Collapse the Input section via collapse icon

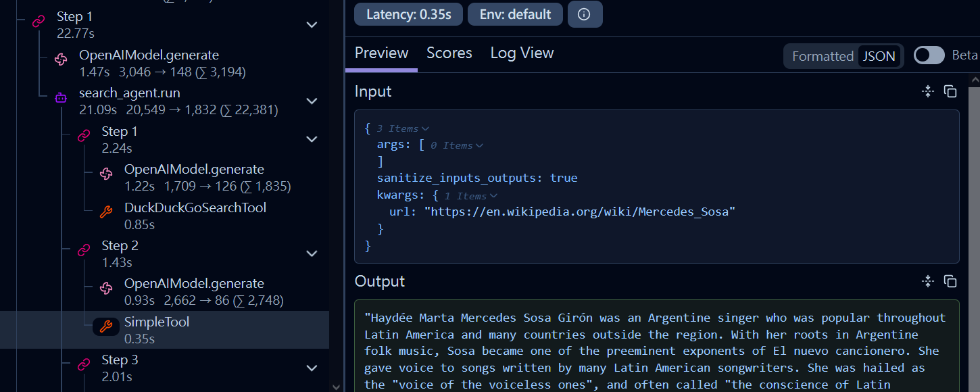click(928, 91)
